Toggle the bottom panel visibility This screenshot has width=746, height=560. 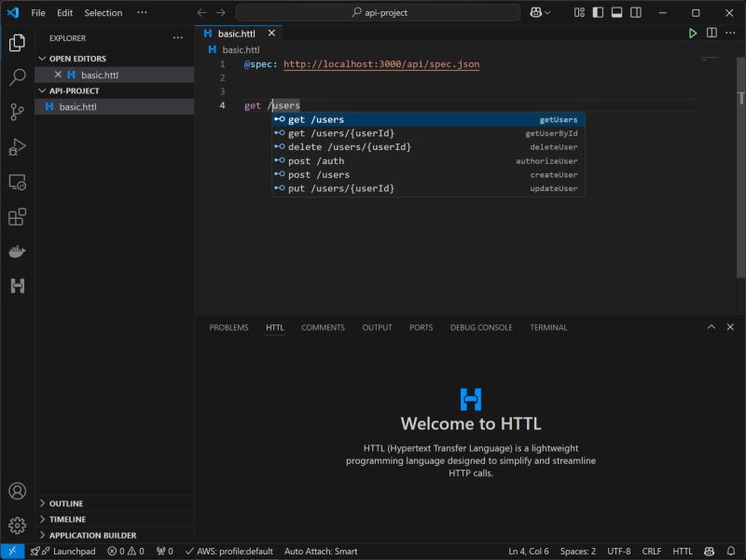(x=616, y=12)
